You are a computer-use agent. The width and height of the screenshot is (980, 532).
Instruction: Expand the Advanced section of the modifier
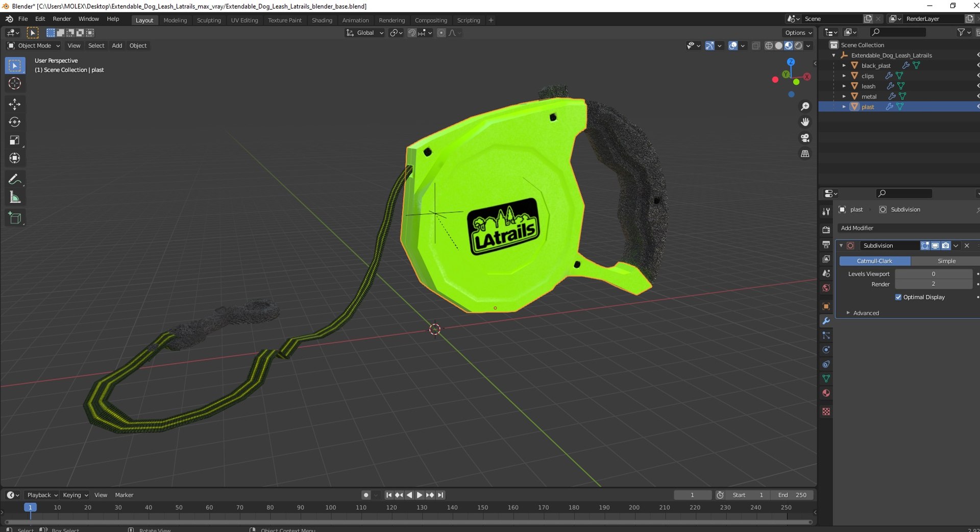866,313
